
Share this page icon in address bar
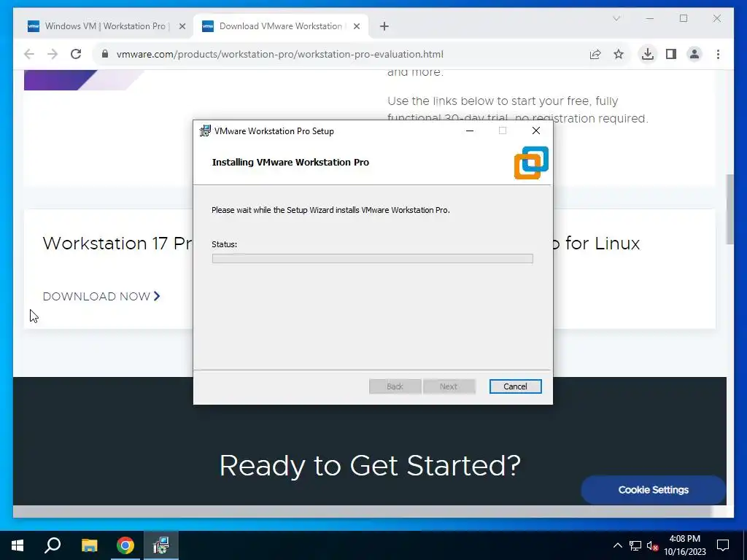point(595,54)
